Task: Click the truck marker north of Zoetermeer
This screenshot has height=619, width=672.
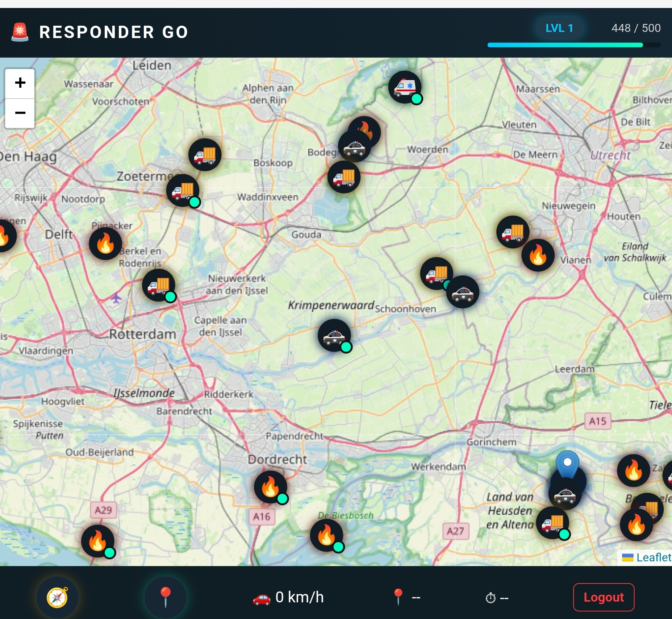Action: click(205, 154)
